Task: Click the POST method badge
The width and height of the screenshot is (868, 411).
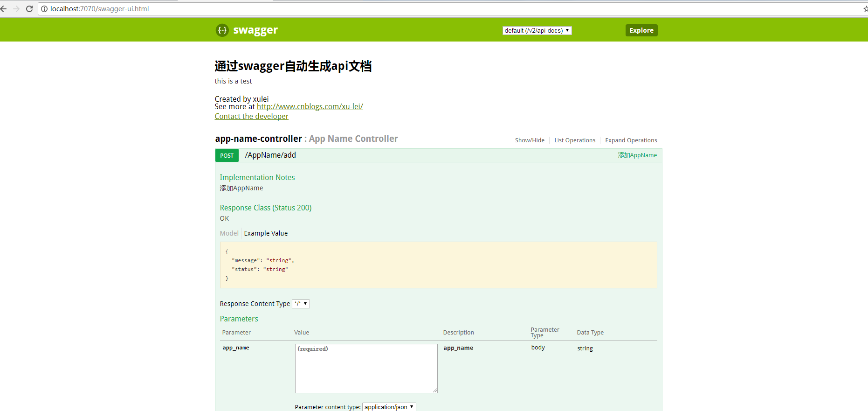Action: [227, 155]
